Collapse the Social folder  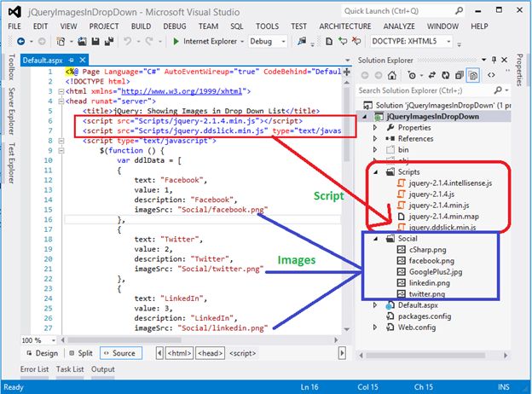(x=376, y=239)
